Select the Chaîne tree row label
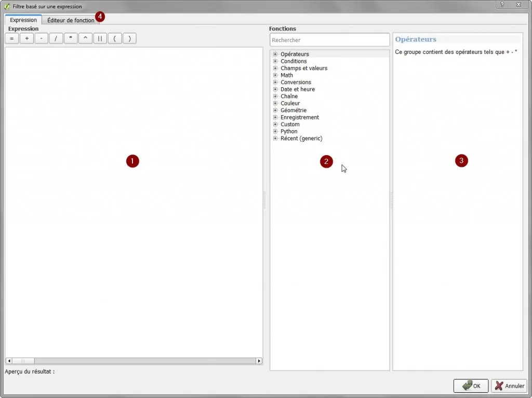 pyautogui.click(x=289, y=97)
